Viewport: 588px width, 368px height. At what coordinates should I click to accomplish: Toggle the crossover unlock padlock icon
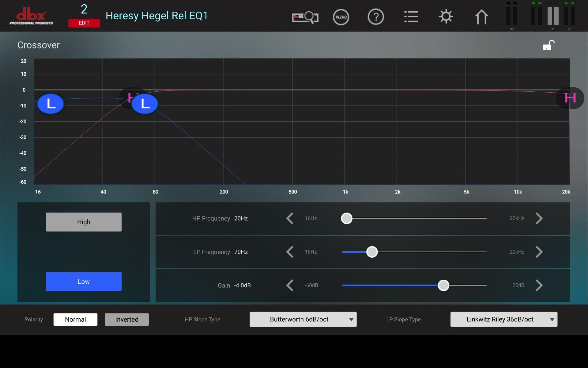pos(548,45)
